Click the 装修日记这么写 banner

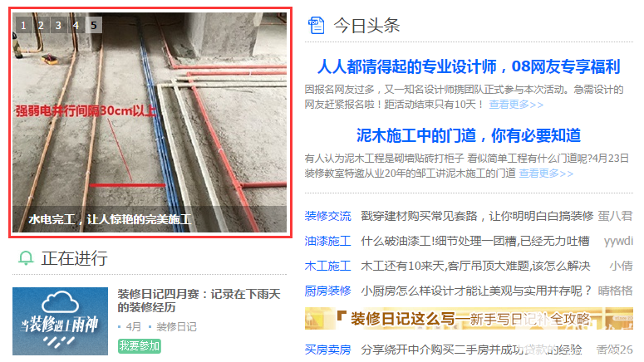[x=469, y=319]
